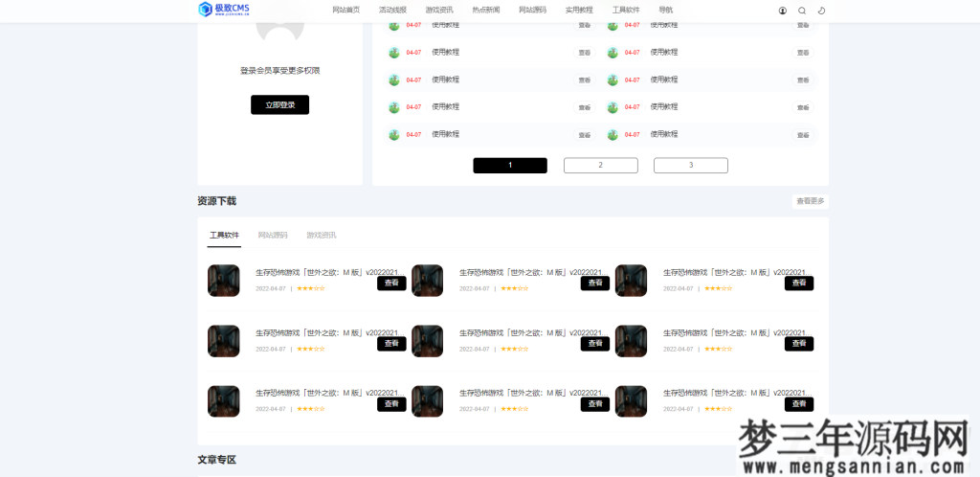
Task: Click the star rating of the top-left resource item
Action: (310, 287)
